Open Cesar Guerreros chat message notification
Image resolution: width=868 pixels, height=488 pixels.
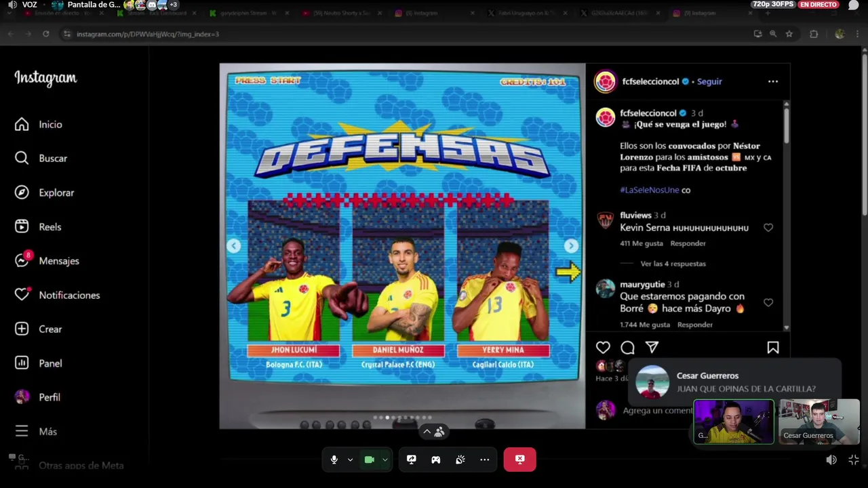(736, 382)
